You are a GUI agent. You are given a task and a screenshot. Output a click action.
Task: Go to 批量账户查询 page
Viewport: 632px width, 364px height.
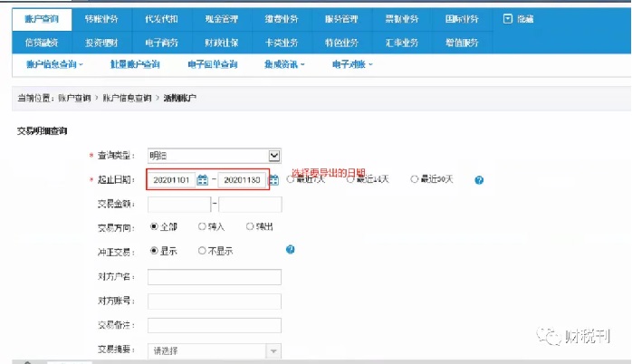click(x=135, y=64)
